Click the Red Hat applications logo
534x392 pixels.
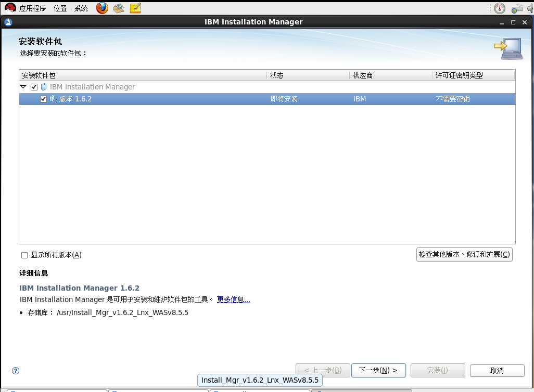coord(10,8)
